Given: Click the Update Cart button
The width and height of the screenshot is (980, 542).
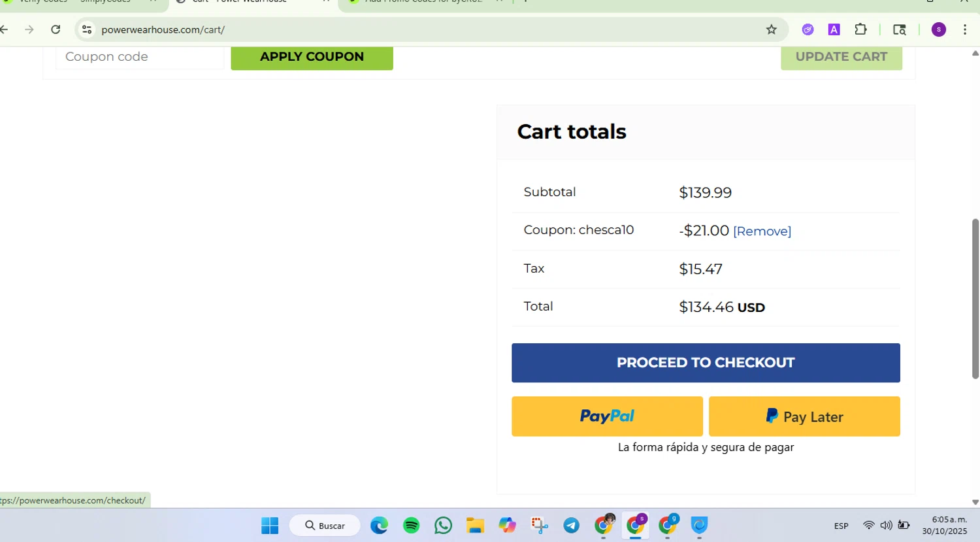Looking at the screenshot, I should (841, 57).
